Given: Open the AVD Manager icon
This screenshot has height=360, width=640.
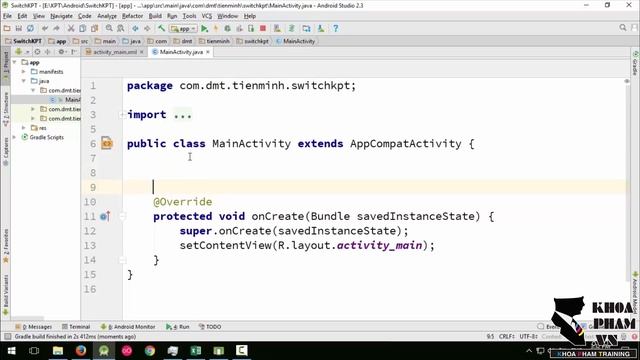Looking at the screenshot, I should coord(277,29).
